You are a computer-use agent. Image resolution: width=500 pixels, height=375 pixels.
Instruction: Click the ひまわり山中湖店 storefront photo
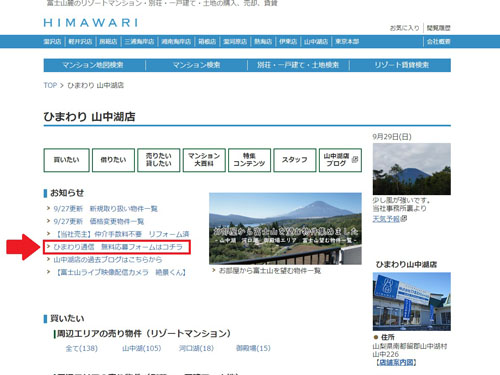coord(412,302)
